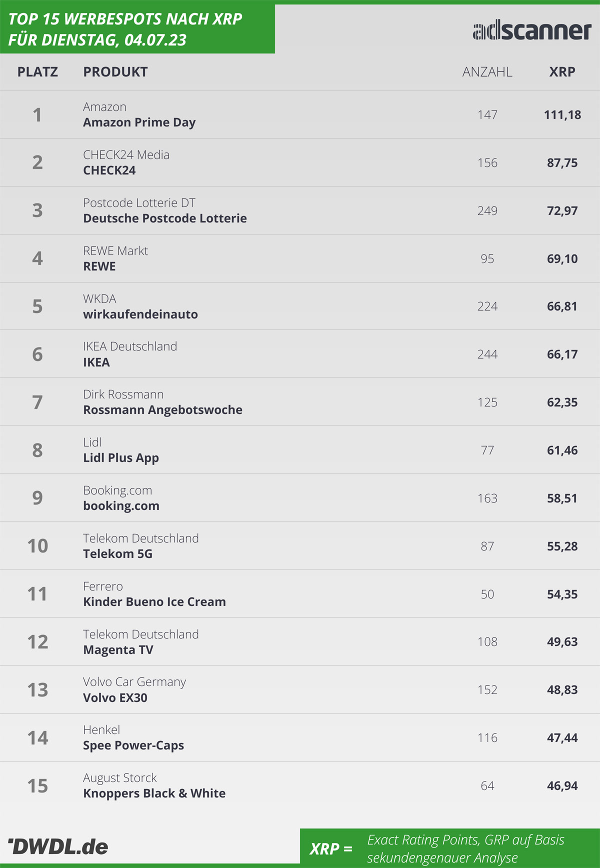This screenshot has width=600, height=868.
Task: Click the REWE product name
Action: pos(99,266)
